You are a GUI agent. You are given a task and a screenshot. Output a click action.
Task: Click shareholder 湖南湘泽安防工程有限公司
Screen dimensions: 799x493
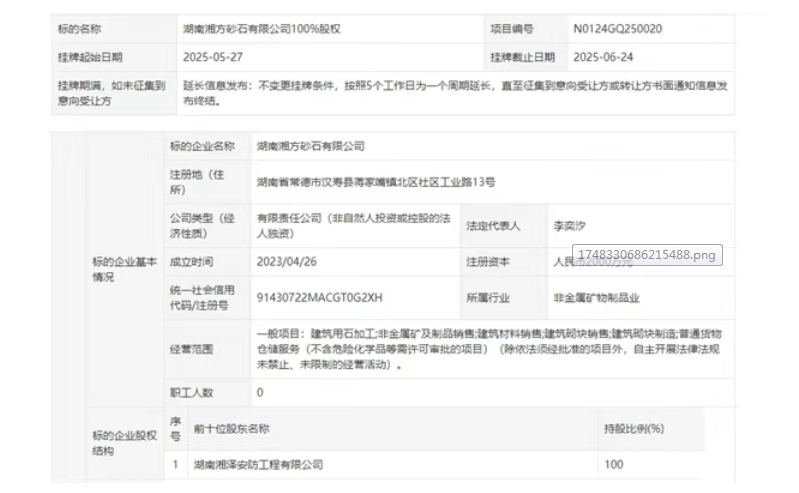pyautogui.click(x=259, y=465)
